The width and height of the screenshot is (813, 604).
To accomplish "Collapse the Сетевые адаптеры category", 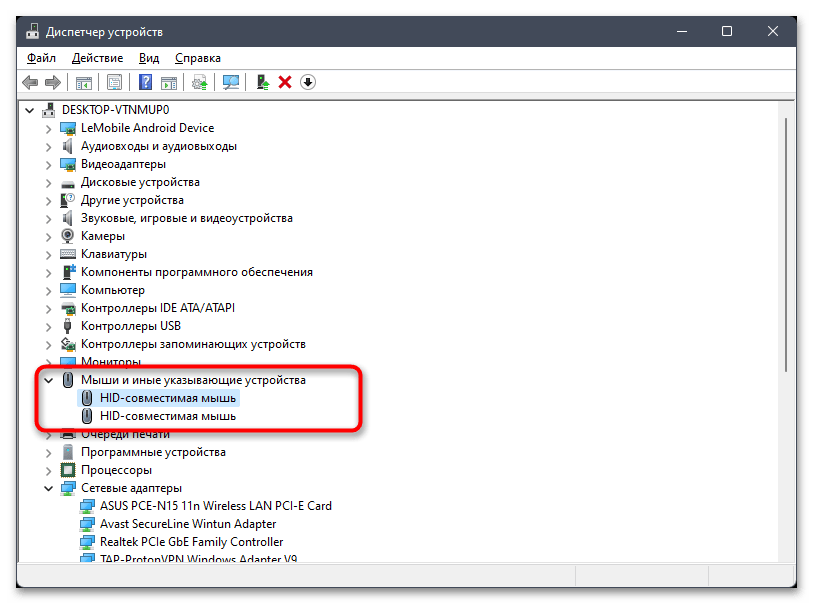I will pyautogui.click(x=48, y=488).
